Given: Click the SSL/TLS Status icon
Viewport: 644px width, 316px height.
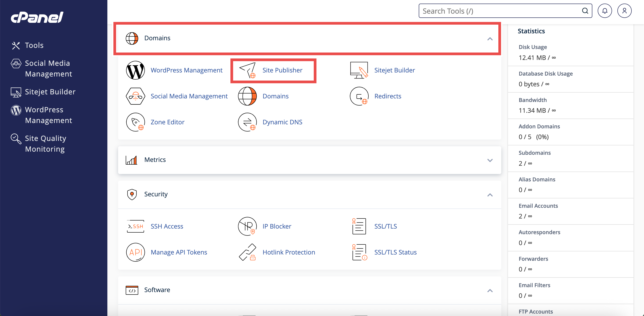Looking at the screenshot, I should 359,252.
